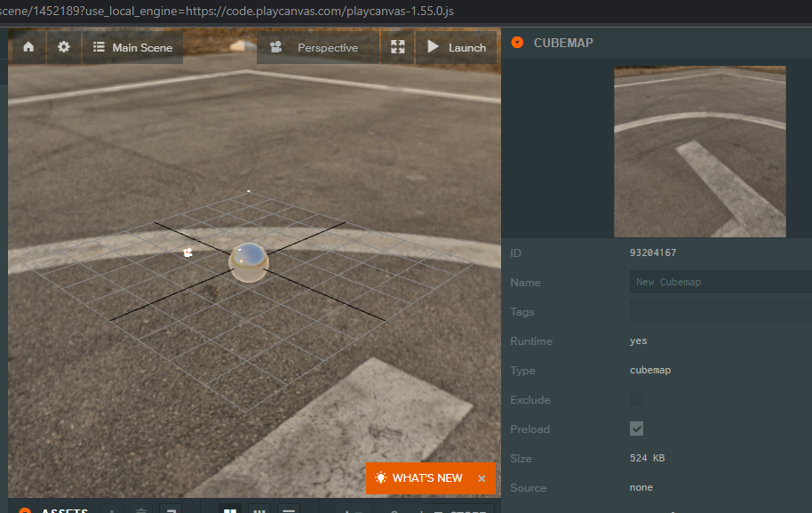Open the editor Settings gear icon
812x513 pixels.
(62, 46)
